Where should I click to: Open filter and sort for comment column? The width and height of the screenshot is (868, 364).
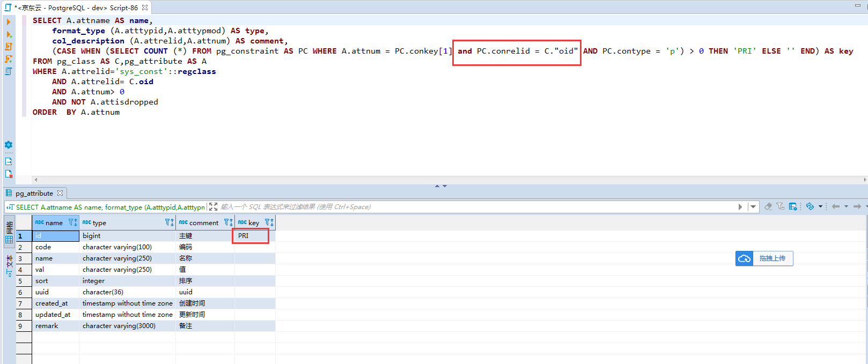[x=229, y=222]
